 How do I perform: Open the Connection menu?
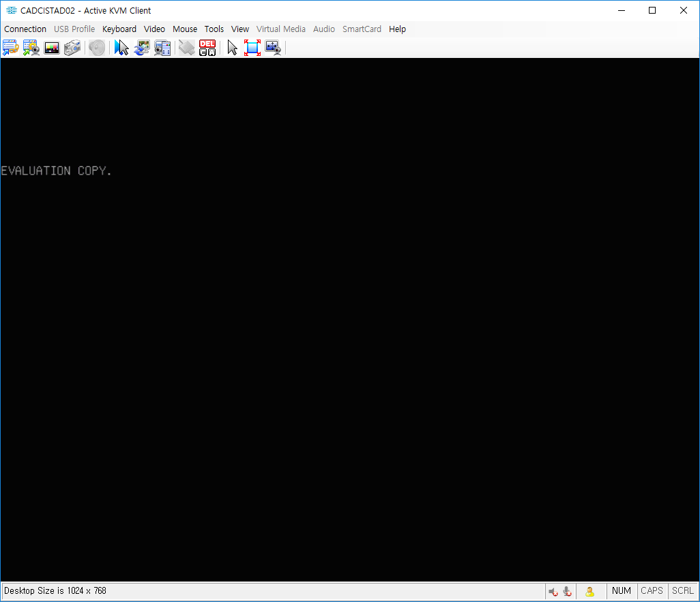point(25,29)
